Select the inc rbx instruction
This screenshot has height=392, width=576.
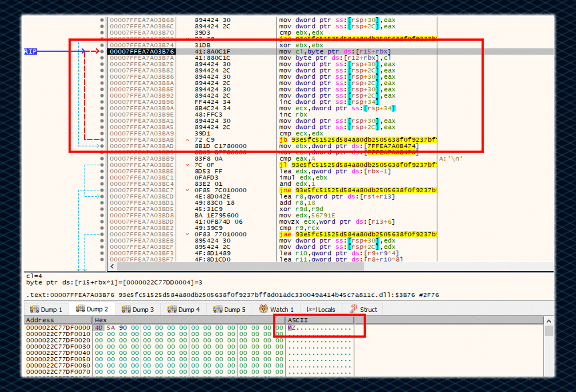[293, 114]
